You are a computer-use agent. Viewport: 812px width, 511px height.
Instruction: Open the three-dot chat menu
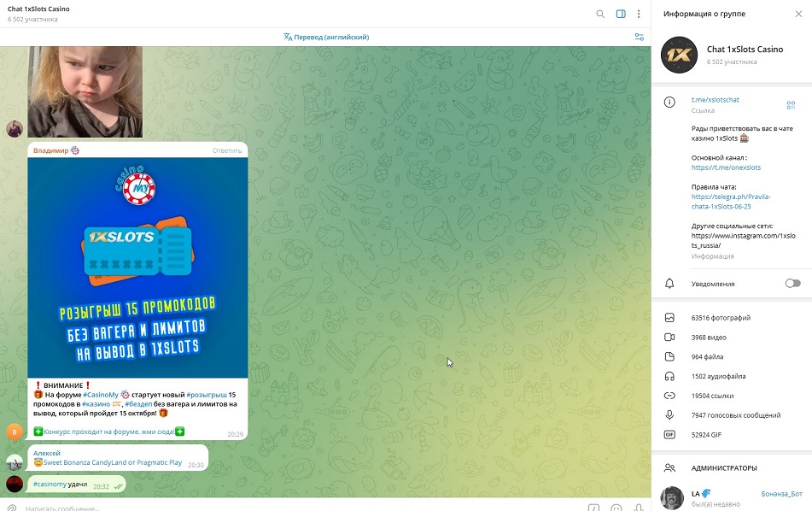(639, 14)
